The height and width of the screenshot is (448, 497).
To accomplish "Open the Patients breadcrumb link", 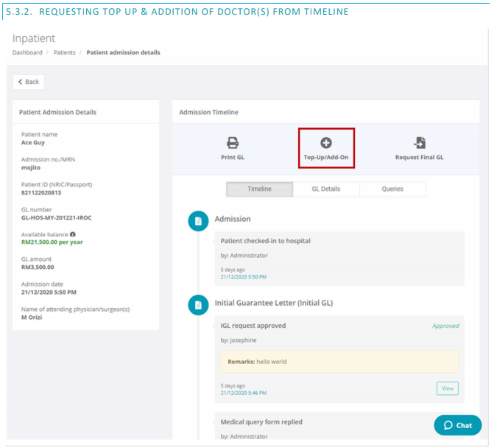I will pos(65,52).
